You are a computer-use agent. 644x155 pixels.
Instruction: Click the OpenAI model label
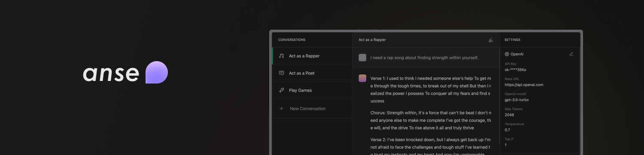(x=515, y=94)
